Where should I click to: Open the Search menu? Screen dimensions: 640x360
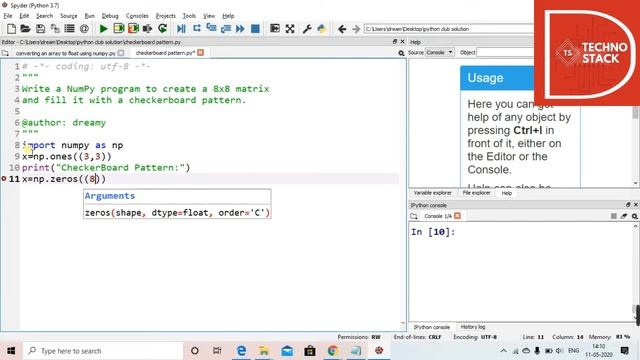point(44,16)
